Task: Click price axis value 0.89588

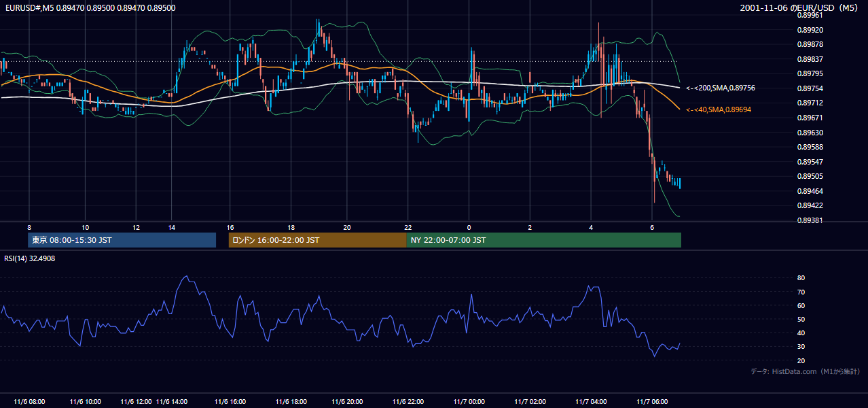Action: point(810,147)
